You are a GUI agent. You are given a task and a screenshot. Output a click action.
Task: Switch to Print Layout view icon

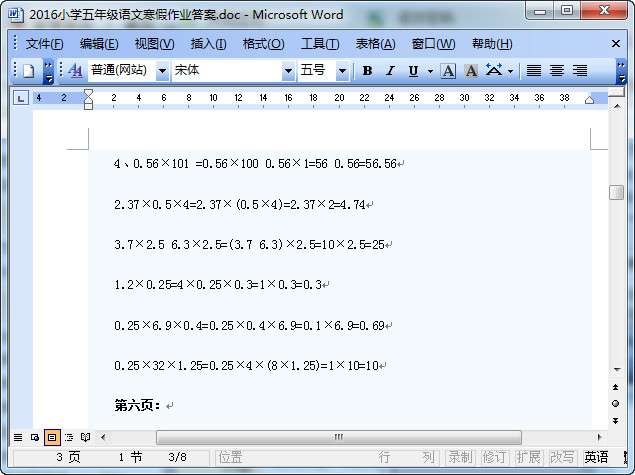point(52,437)
